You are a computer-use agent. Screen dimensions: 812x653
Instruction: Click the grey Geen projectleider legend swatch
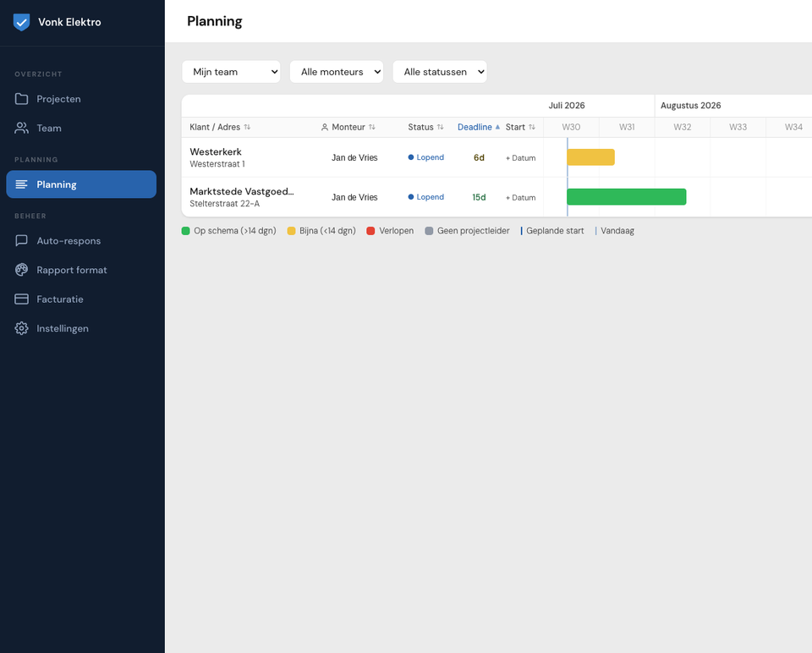(429, 231)
